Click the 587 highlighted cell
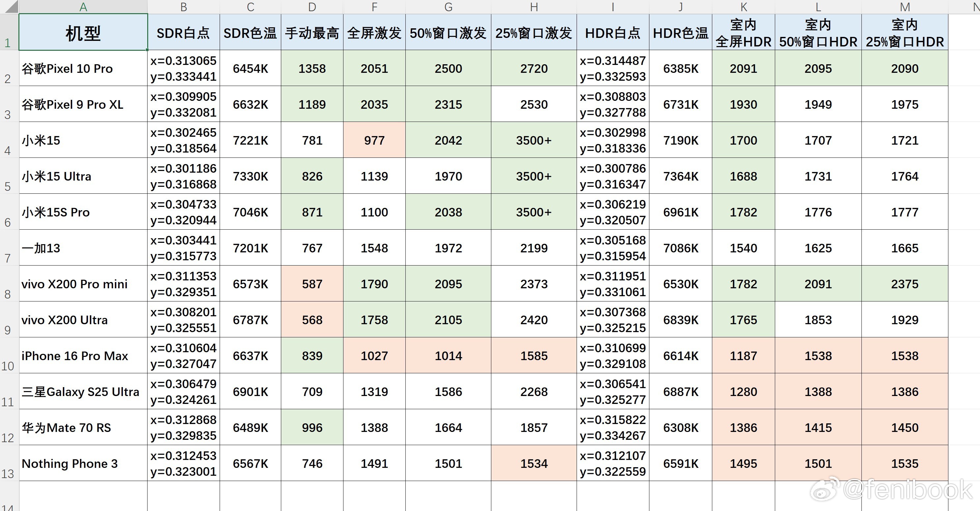 click(x=312, y=283)
